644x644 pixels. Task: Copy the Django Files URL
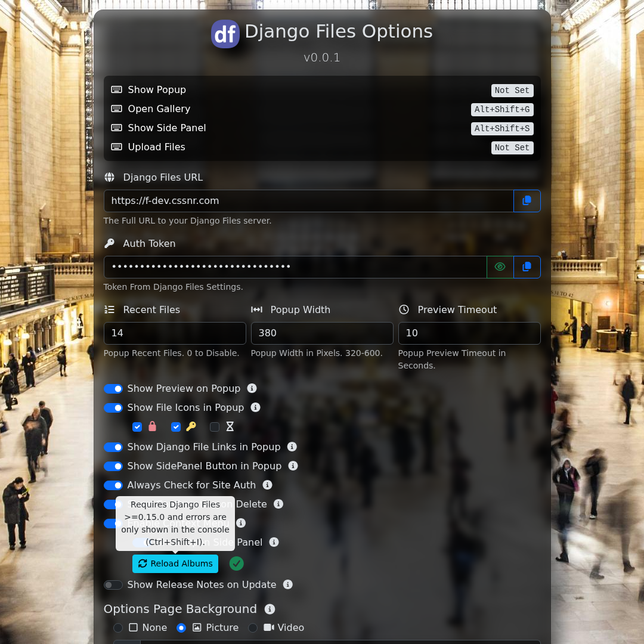pos(527,201)
